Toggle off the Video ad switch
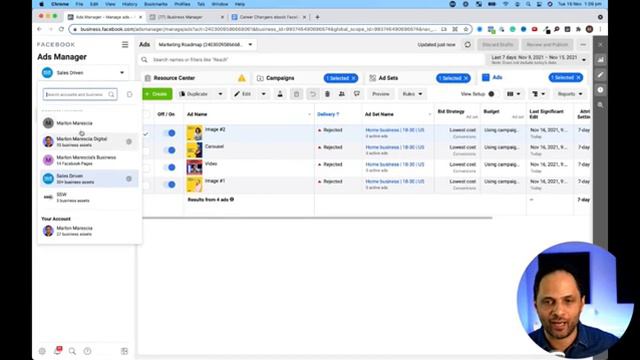Screen dimensions: 640x360 coord(169,167)
